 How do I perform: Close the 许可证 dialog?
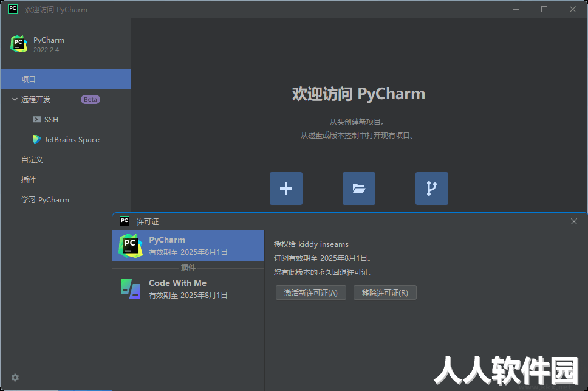pyautogui.click(x=574, y=221)
